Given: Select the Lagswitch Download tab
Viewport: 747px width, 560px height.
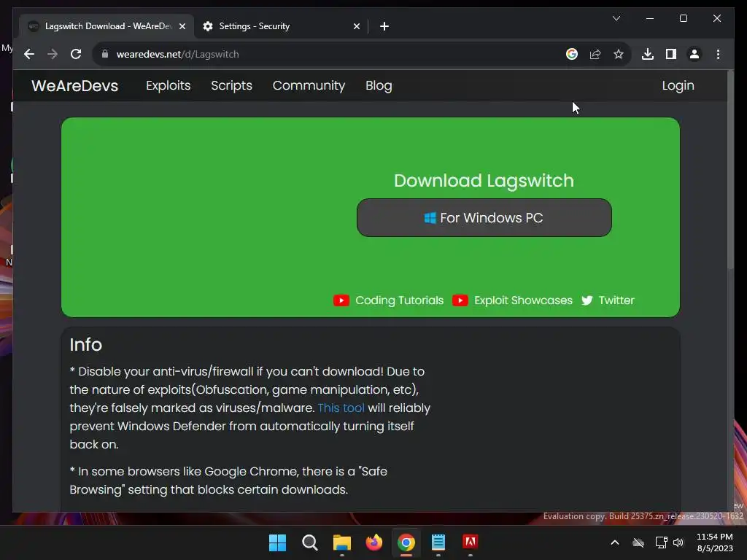Looking at the screenshot, I should pos(107,26).
